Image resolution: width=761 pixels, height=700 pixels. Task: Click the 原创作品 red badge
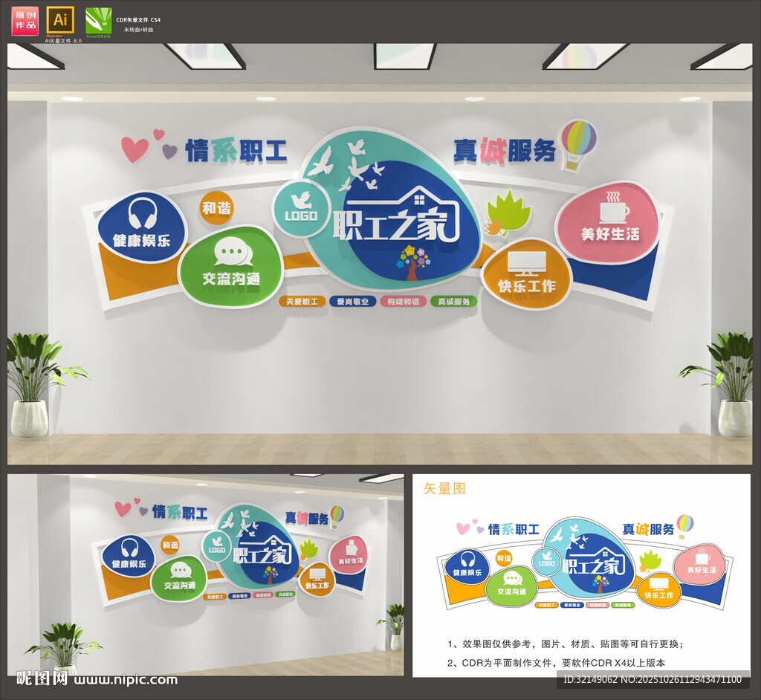coord(25,20)
